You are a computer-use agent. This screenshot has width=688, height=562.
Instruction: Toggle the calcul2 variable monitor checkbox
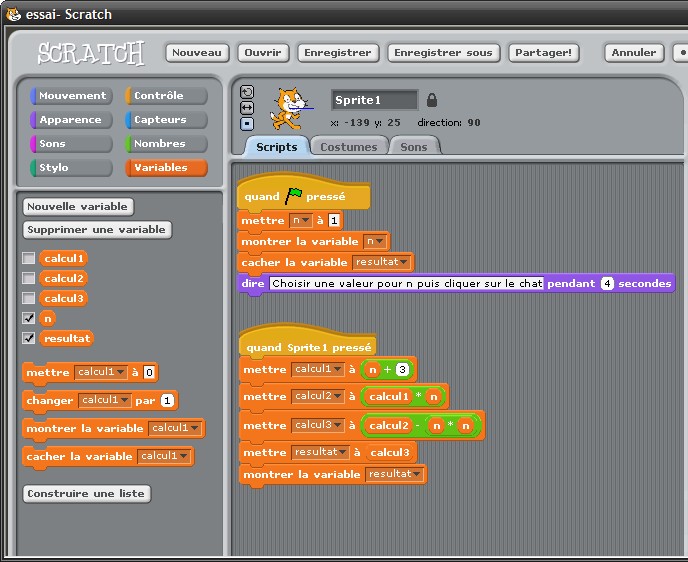(x=29, y=278)
